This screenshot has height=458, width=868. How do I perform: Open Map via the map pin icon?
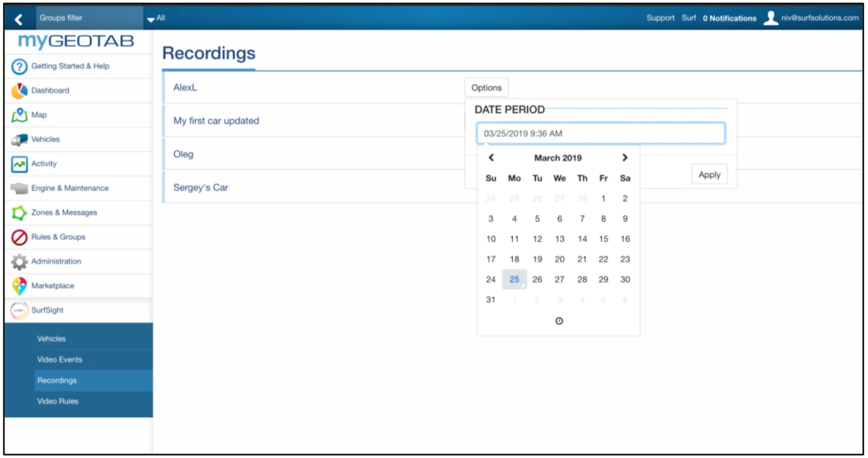19,115
